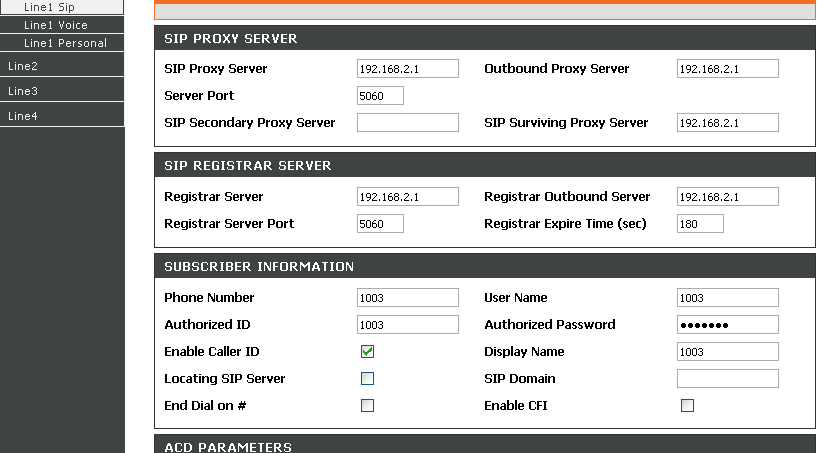
Task: Click the Registrar Outbound Server label
Action: (567, 197)
